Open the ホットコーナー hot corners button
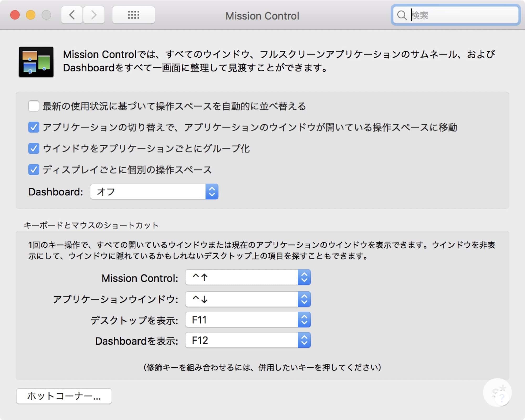Image resolution: width=525 pixels, height=420 pixels. click(x=64, y=396)
